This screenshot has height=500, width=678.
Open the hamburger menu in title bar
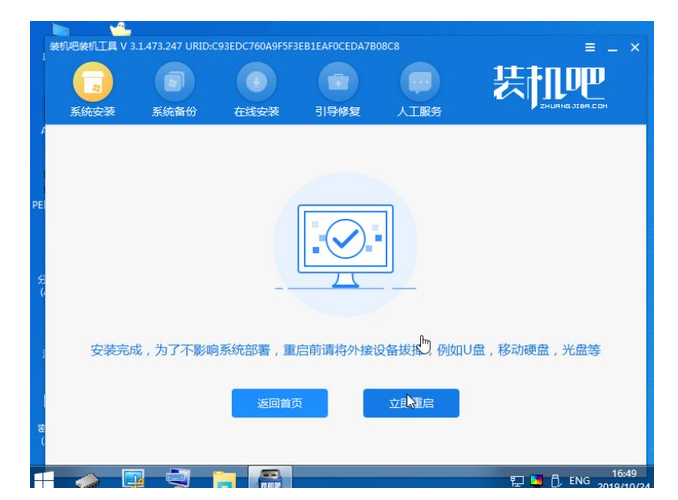click(590, 47)
